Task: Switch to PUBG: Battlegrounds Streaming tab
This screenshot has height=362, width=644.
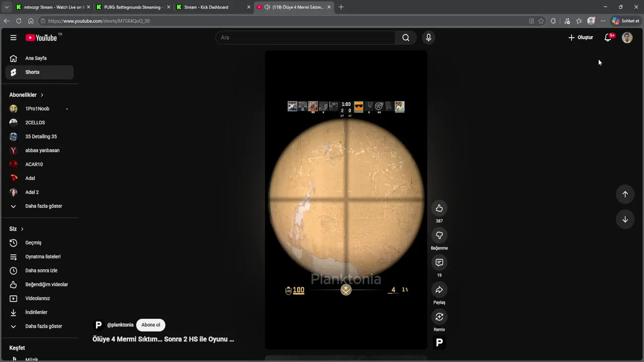Action: [x=133, y=7]
